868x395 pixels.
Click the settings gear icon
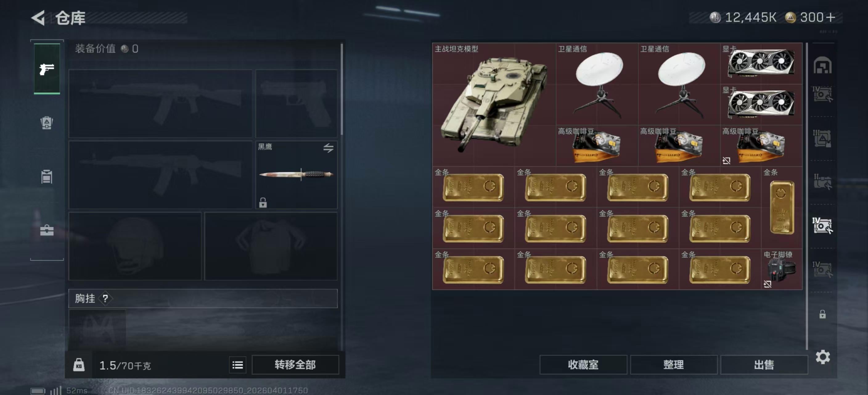(822, 357)
